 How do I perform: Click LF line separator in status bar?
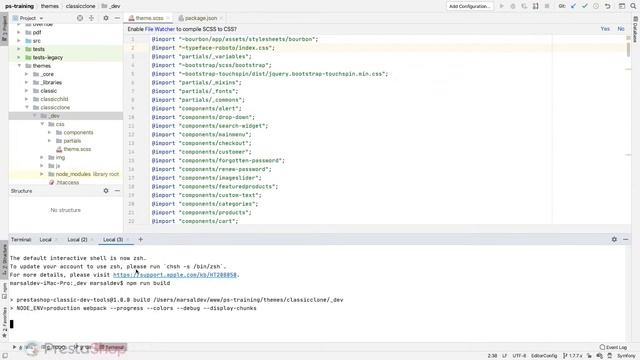point(504,356)
